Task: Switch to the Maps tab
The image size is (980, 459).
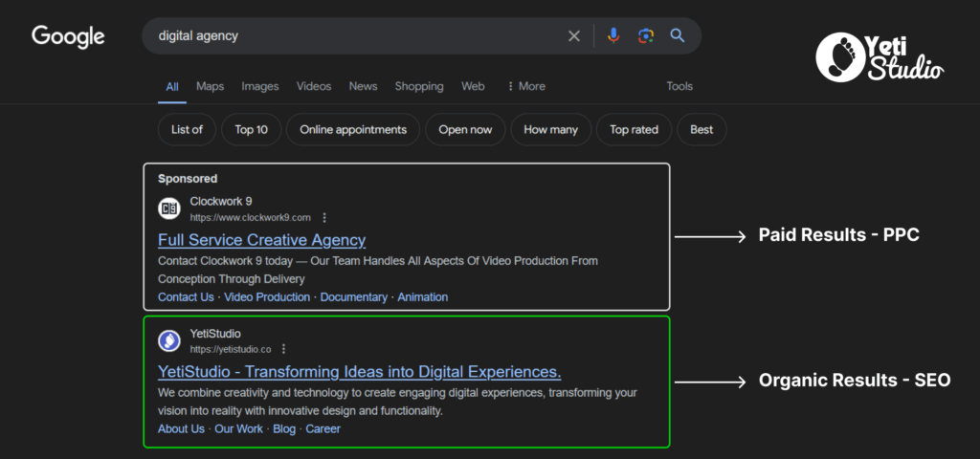Action: 210,86
